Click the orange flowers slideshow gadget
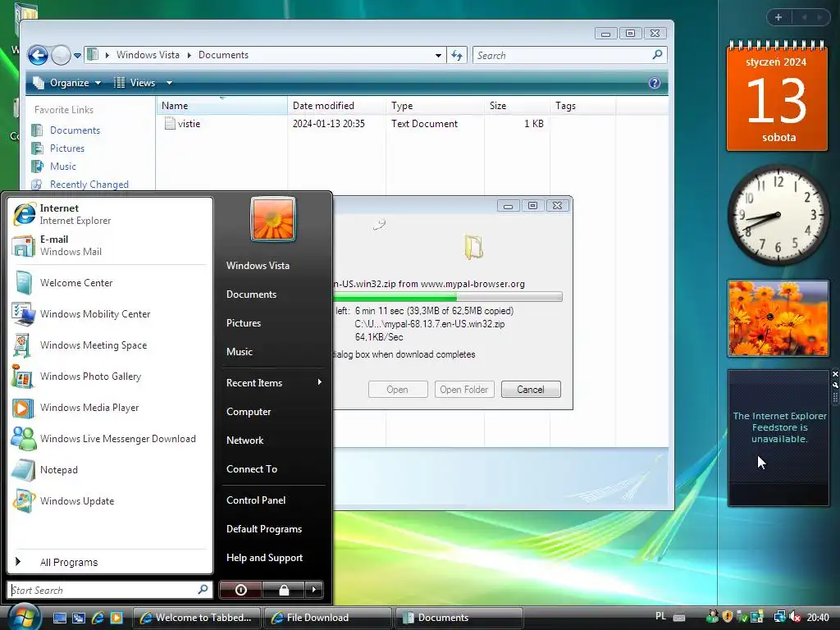The width and height of the screenshot is (840, 630). (778, 318)
